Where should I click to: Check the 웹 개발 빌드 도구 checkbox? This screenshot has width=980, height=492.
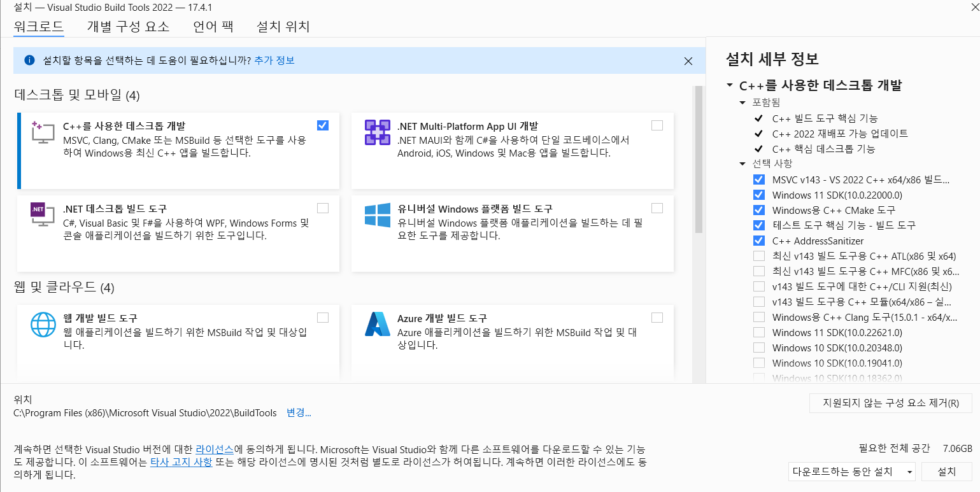click(323, 318)
